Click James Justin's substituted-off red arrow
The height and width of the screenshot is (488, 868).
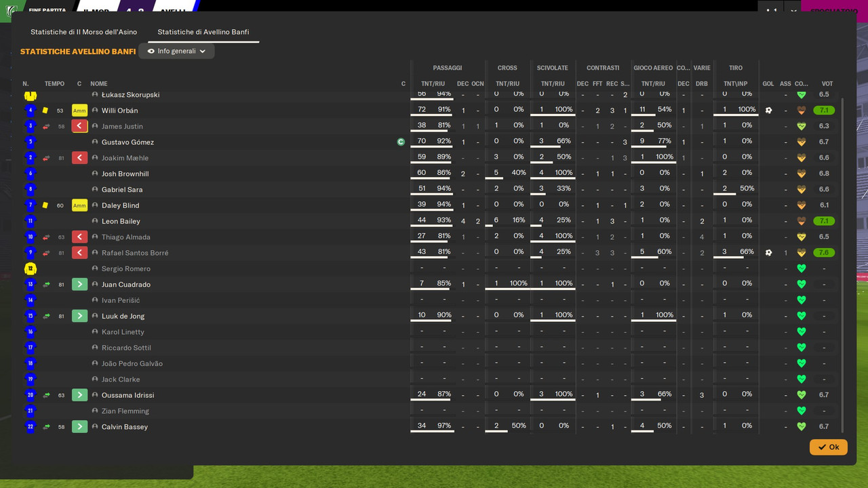79,126
